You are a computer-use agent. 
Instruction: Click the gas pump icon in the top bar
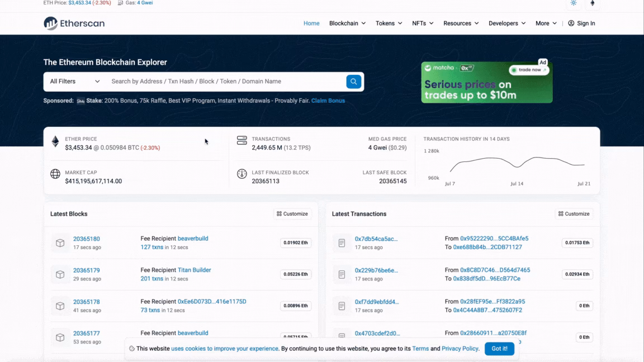point(119,3)
